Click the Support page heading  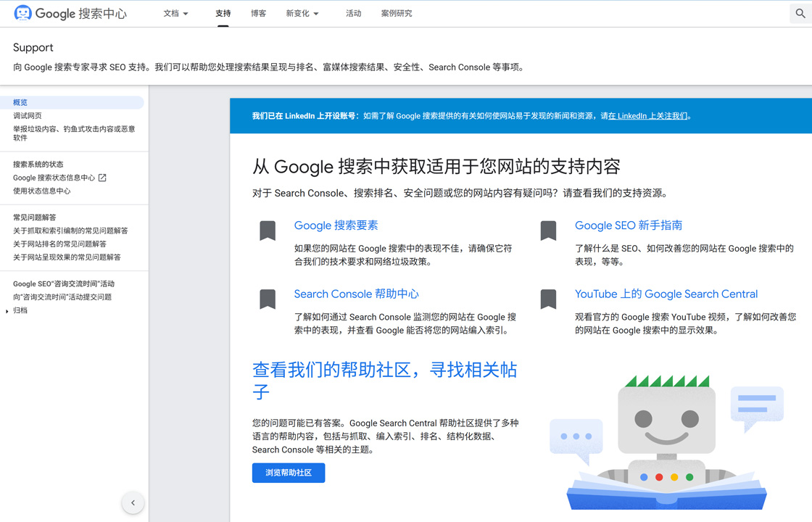point(33,47)
